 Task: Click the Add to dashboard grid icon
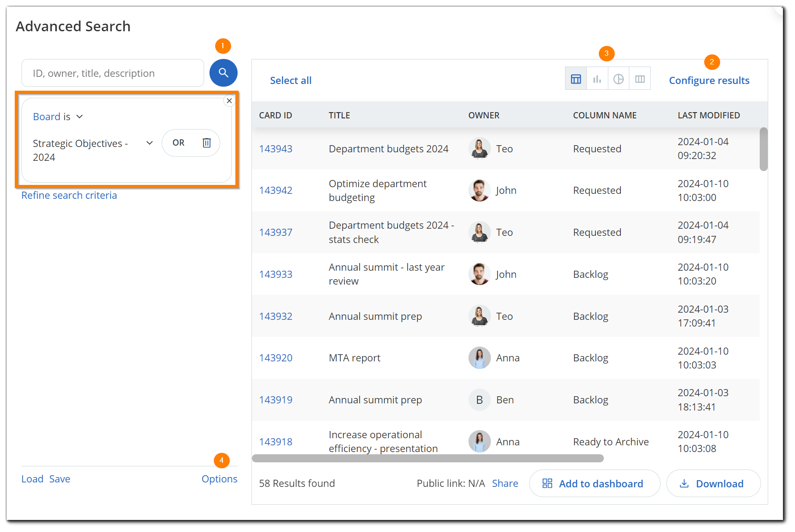tap(548, 483)
